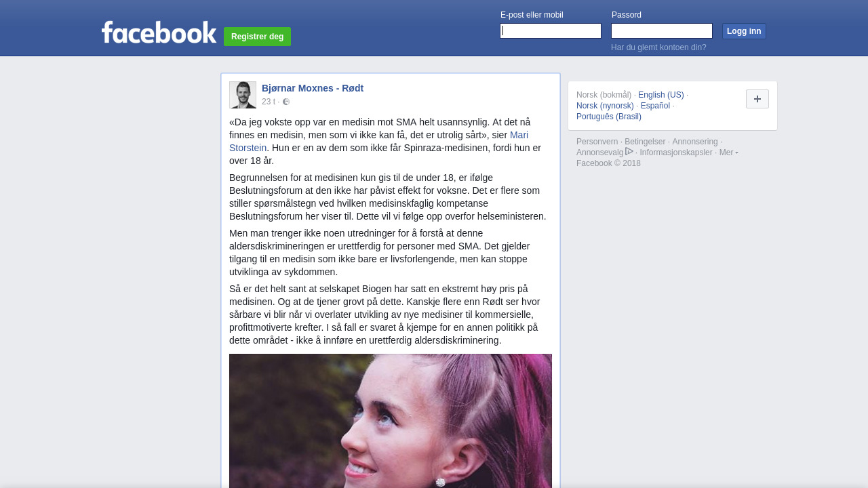The width and height of the screenshot is (868, 488).
Task: Open forgotten account recovery link
Action: coord(658,47)
